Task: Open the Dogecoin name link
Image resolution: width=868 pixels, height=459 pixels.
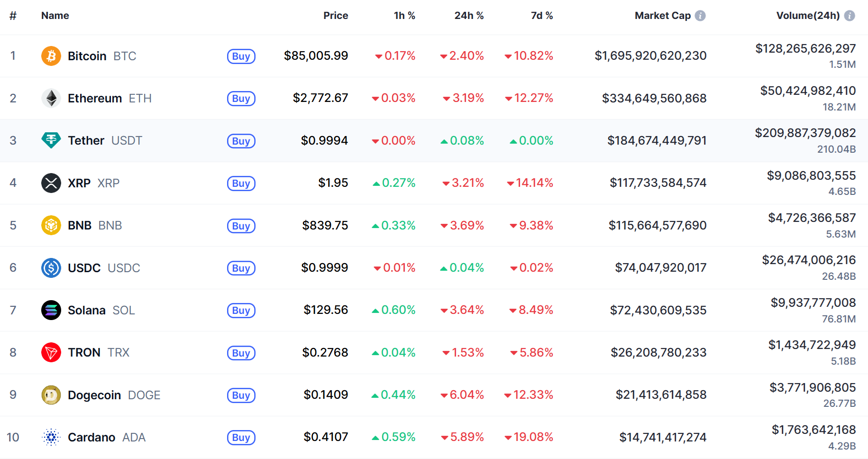Action: (94, 395)
